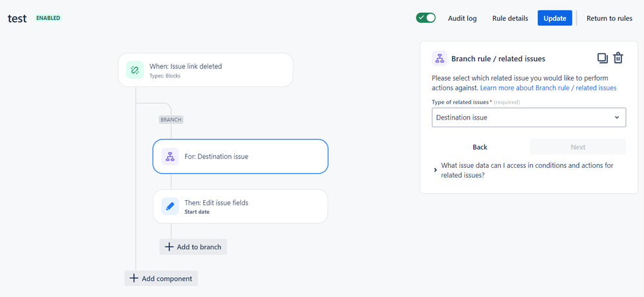Open Rule details

point(510,18)
